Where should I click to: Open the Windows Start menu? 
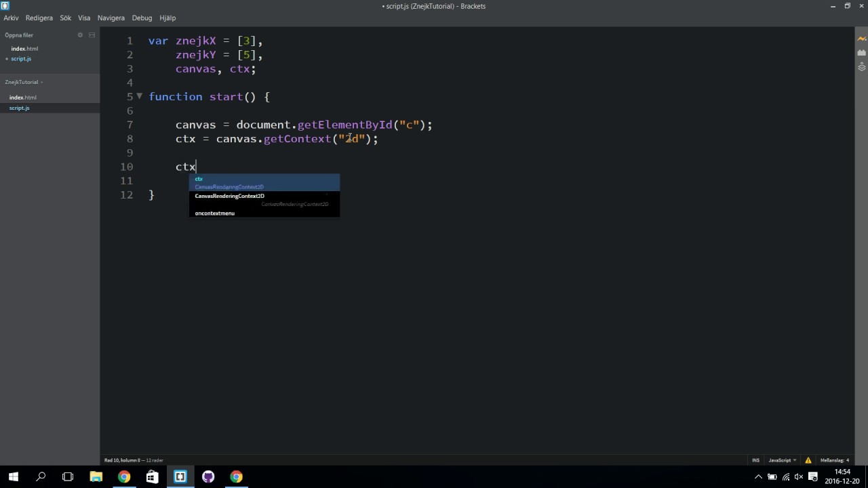click(13, 476)
